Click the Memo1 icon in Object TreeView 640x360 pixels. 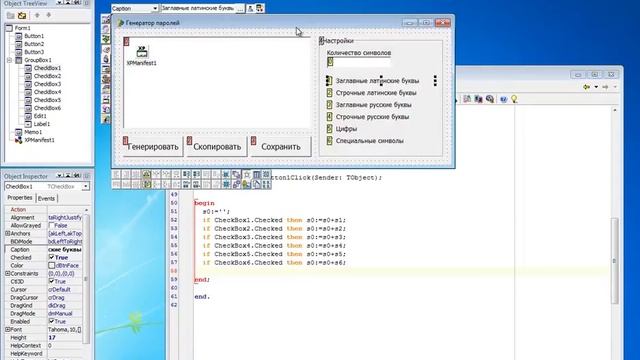[x=18, y=132]
